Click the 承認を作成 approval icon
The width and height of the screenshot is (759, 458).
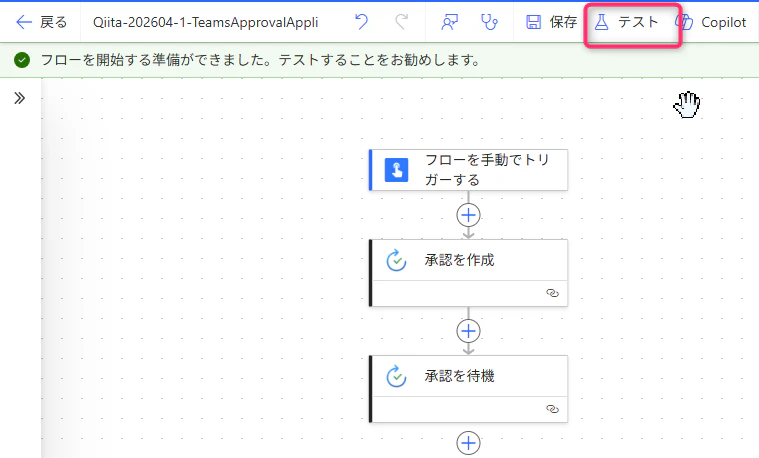click(396, 260)
